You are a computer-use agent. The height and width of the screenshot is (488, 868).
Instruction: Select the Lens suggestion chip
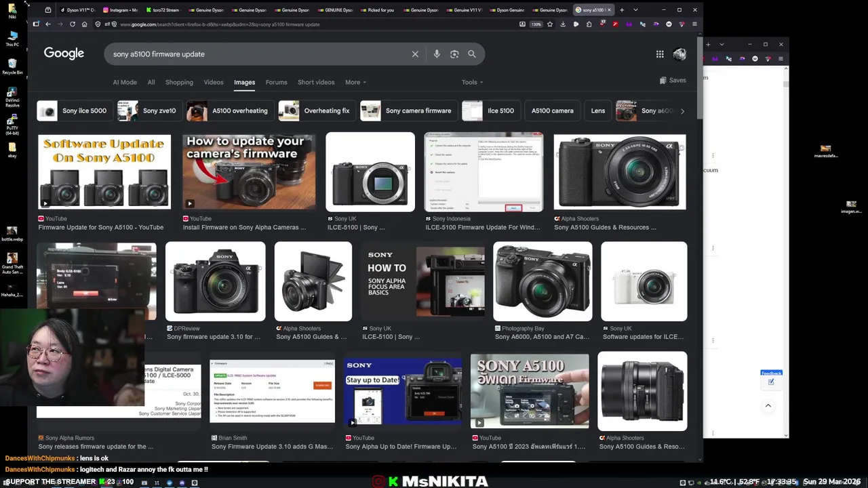[598, 110]
